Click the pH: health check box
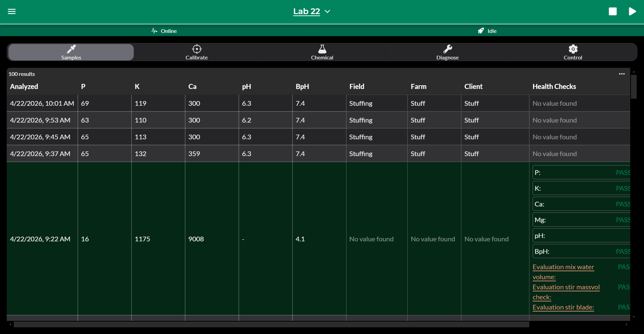This screenshot has width=644, height=334. click(582, 236)
